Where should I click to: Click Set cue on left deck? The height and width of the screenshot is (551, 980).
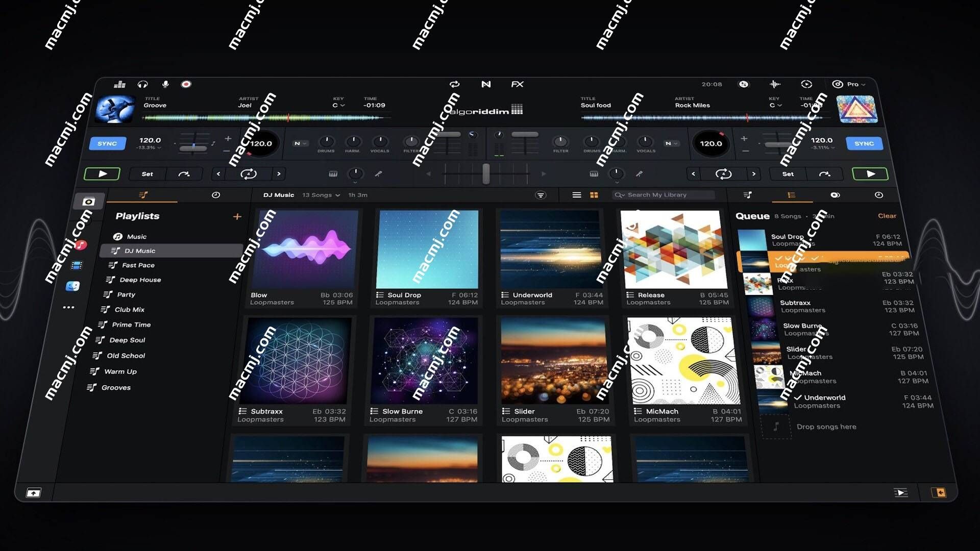point(148,174)
